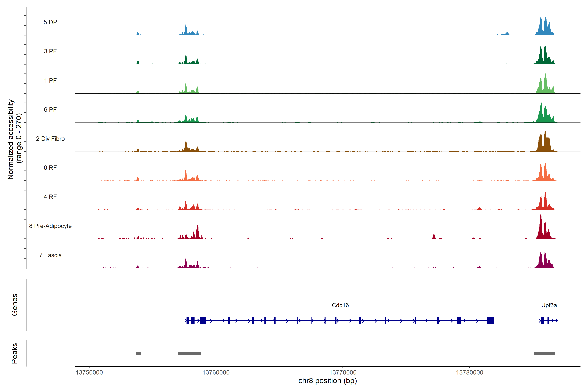Click the smallest leftmost gray peak bar
This screenshot has height=392, width=588.
[138, 353]
